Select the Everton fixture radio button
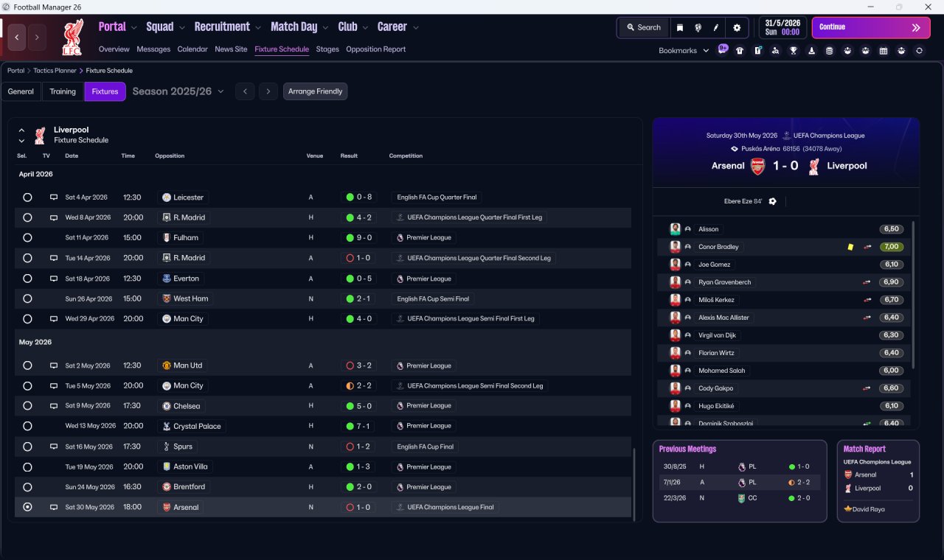Screen dimensions: 944x560 pyautogui.click(x=27, y=279)
